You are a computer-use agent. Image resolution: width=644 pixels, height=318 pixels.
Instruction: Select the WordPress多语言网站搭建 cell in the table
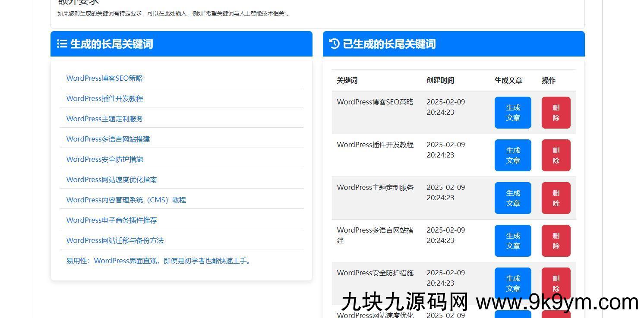point(375,235)
